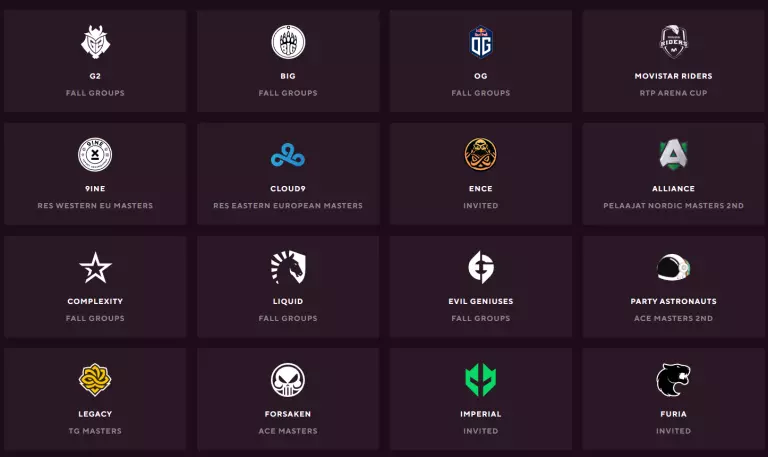Select the Forsaken skull logo
768x457 pixels.
click(x=288, y=380)
